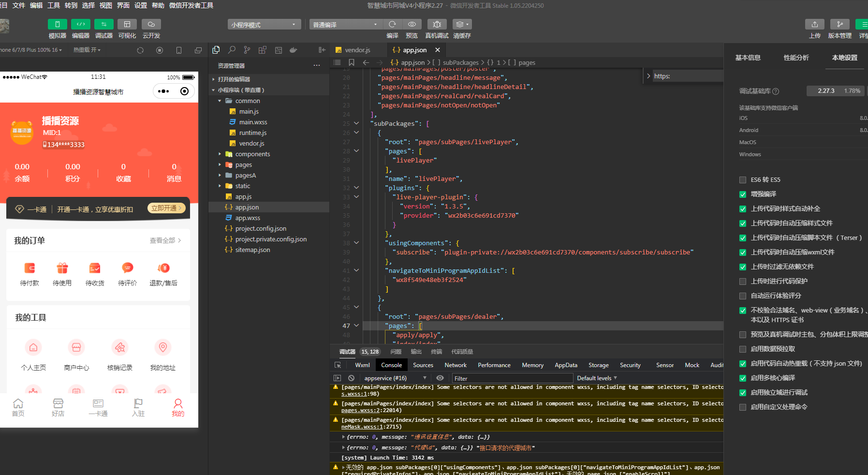
Task: Enable the ES6 转 ES5 checkbox
Action: [x=743, y=180]
